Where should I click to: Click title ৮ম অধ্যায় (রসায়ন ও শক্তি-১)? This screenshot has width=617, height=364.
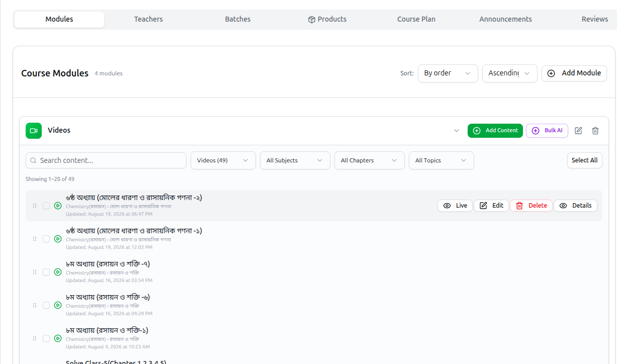107,330
